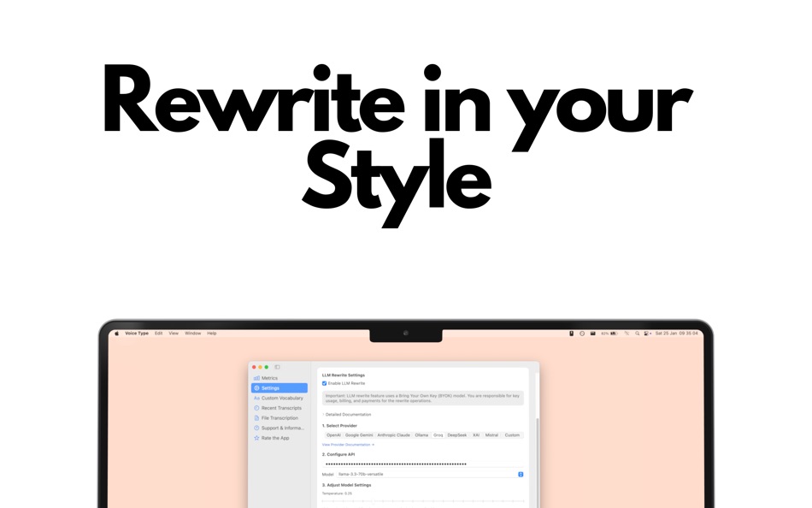
Task: Open File Transcription in sidebar
Action: point(279,418)
